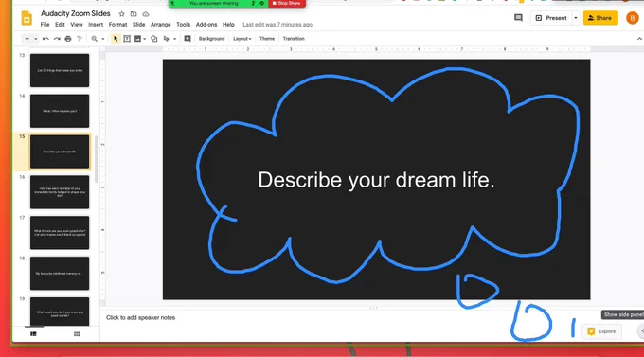The height and width of the screenshot is (357, 644).
Task: Redo the last undone action
Action: coord(57,39)
